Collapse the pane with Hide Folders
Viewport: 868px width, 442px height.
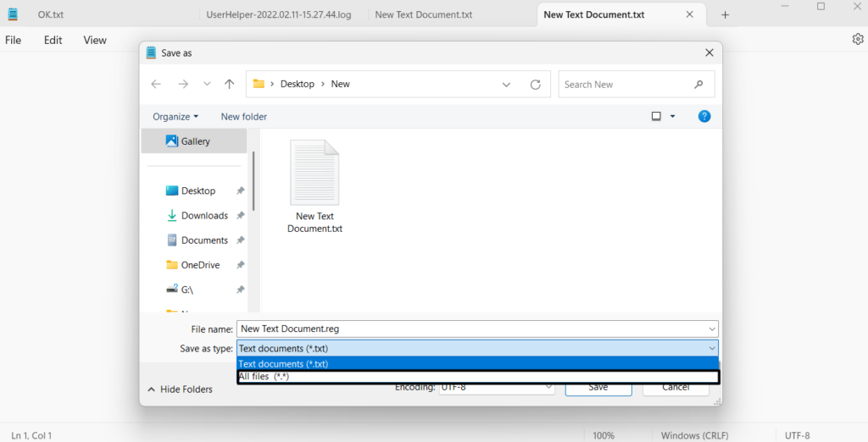[x=180, y=389]
